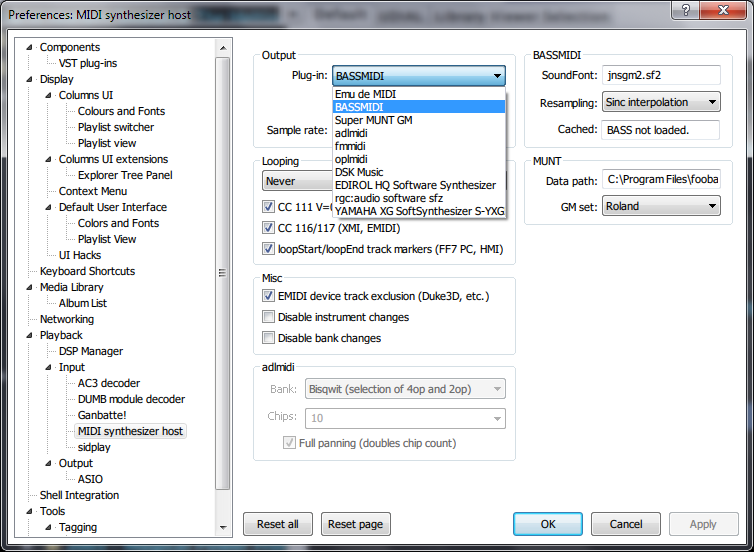The height and width of the screenshot is (552, 754).
Task: Open UI Hacks preferences page
Action: [80, 255]
